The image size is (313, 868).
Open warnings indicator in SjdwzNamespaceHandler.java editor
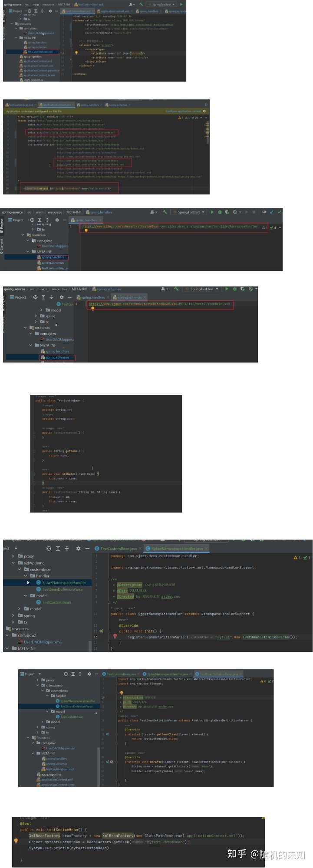297,558
